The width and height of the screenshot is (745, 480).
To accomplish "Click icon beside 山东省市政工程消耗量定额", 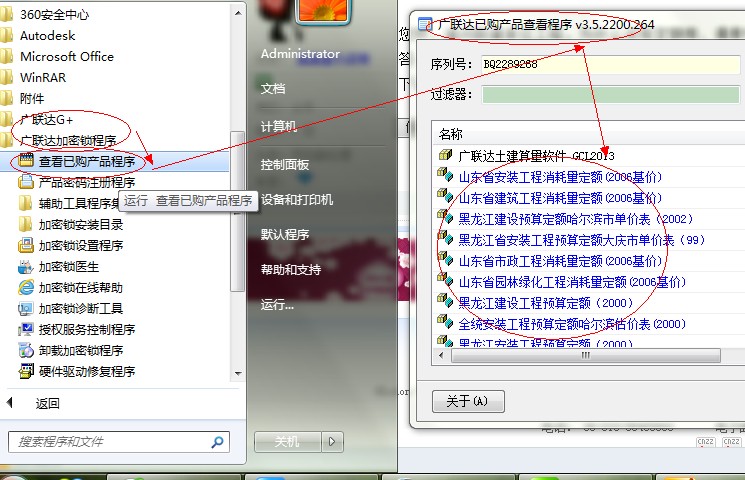I will pyautogui.click(x=445, y=259).
